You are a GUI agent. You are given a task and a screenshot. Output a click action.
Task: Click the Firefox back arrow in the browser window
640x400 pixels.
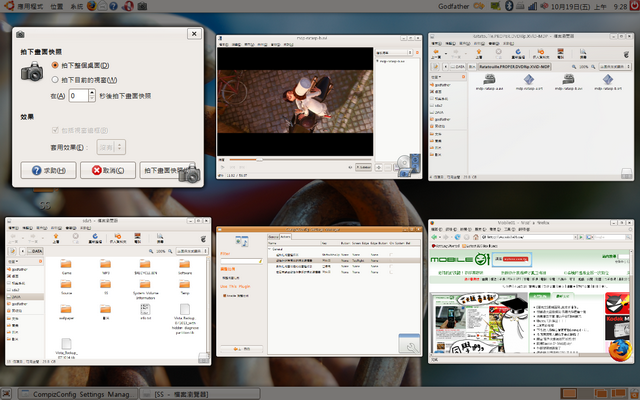coord(434,237)
